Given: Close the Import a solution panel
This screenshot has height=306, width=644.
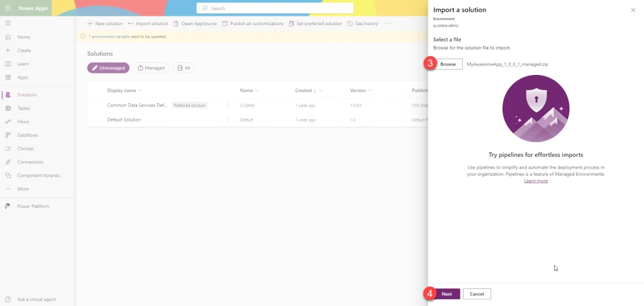Looking at the screenshot, I should click(633, 10).
